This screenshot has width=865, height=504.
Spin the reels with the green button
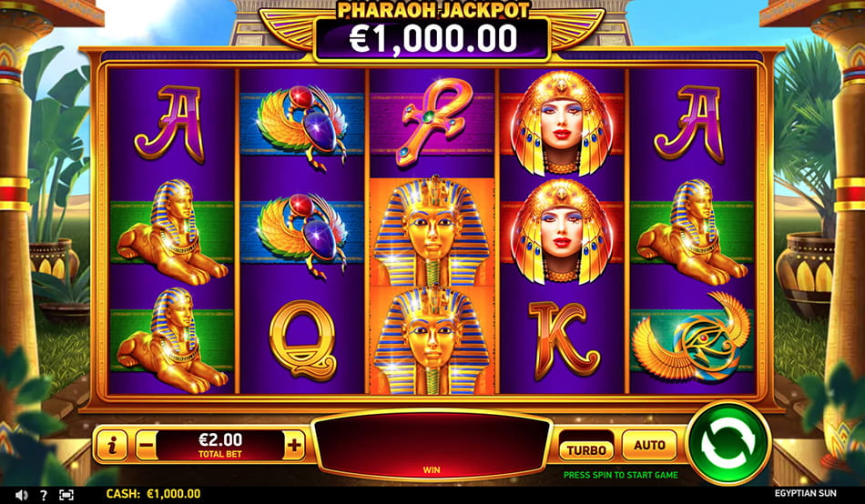pos(728,443)
